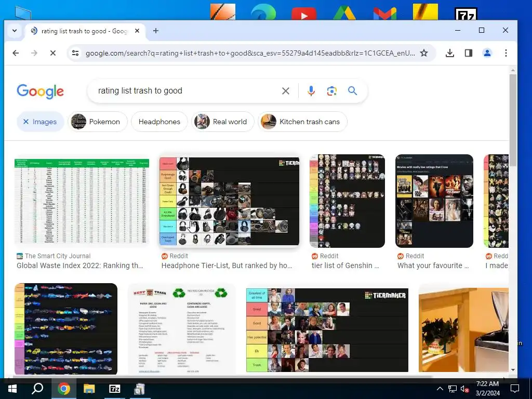Open 7-Zip from the taskbar
The height and width of the screenshot is (399, 532).
(x=115, y=389)
